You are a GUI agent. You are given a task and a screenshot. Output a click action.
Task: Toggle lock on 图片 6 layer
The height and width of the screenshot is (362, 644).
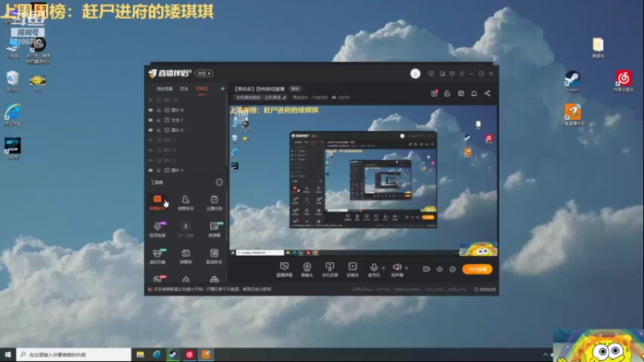click(159, 130)
